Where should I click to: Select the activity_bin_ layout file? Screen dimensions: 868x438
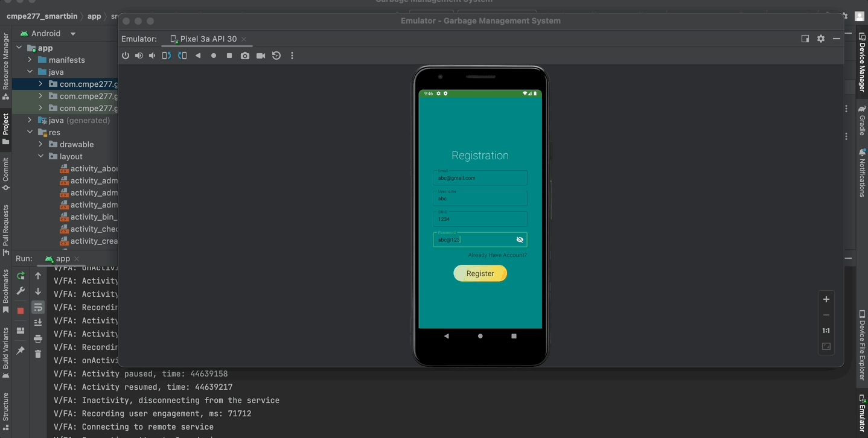(x=89, y=217)
